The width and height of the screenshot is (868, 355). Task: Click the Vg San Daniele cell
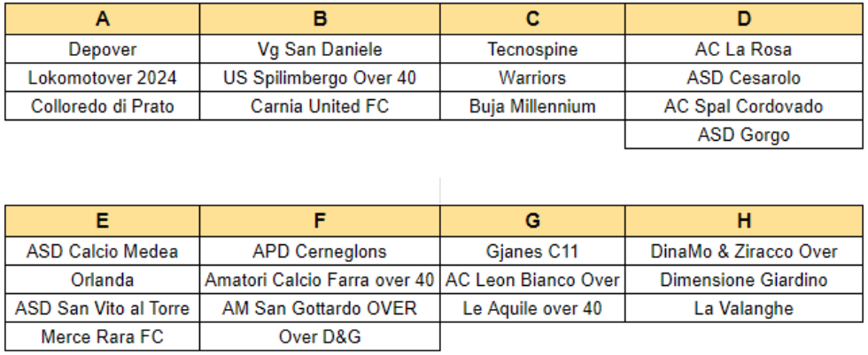(320, 50)
